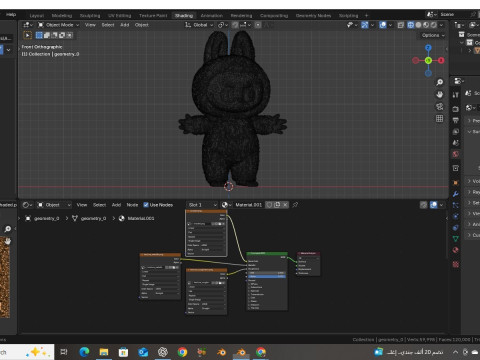Viewport: 480px width, 360px height.
Task: Open the 3D viewport Select menu
Action: [x=108, y=25]
